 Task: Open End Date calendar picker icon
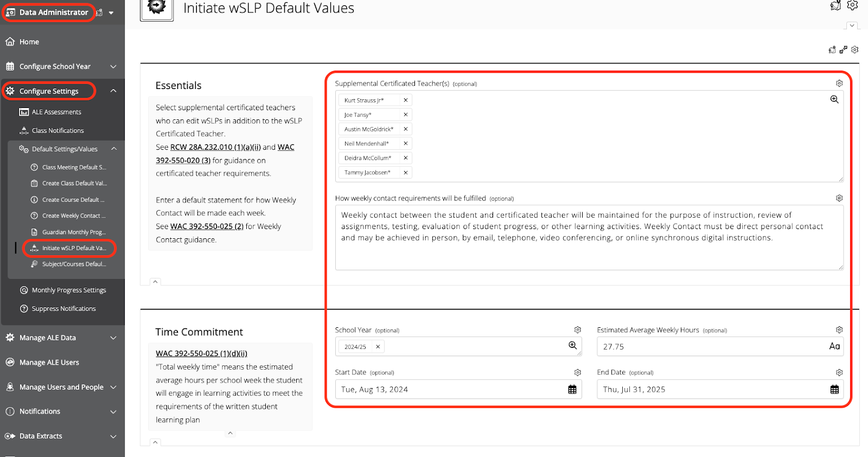coord(834,389)
